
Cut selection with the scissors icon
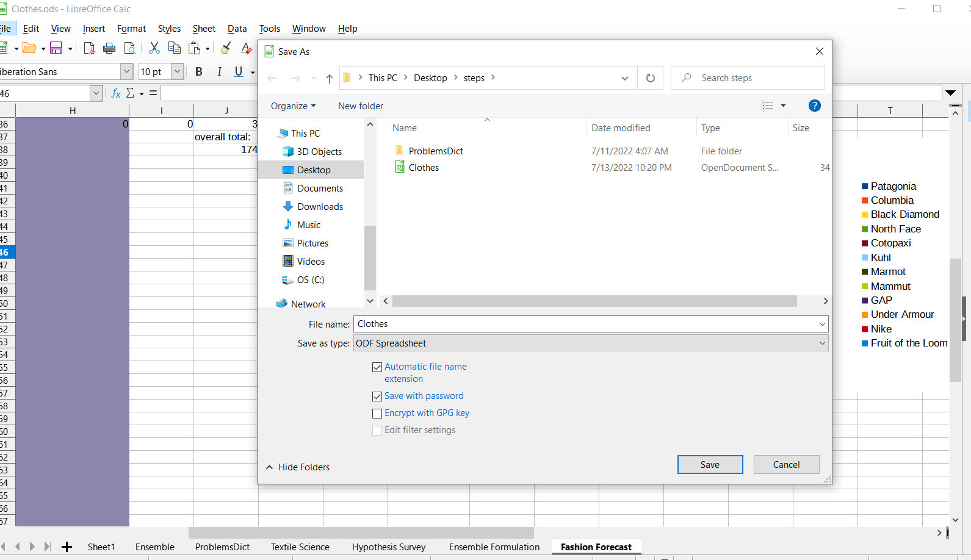[154, 48]
